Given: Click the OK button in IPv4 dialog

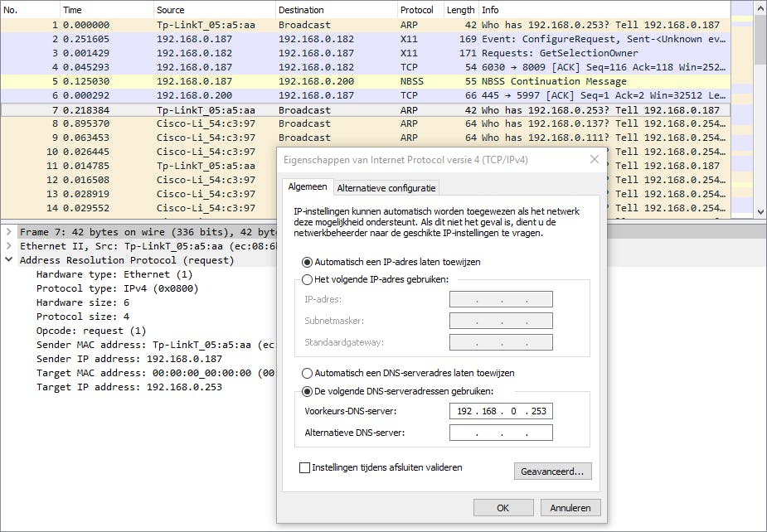Looking at the screenshot, I should [502, 507].
